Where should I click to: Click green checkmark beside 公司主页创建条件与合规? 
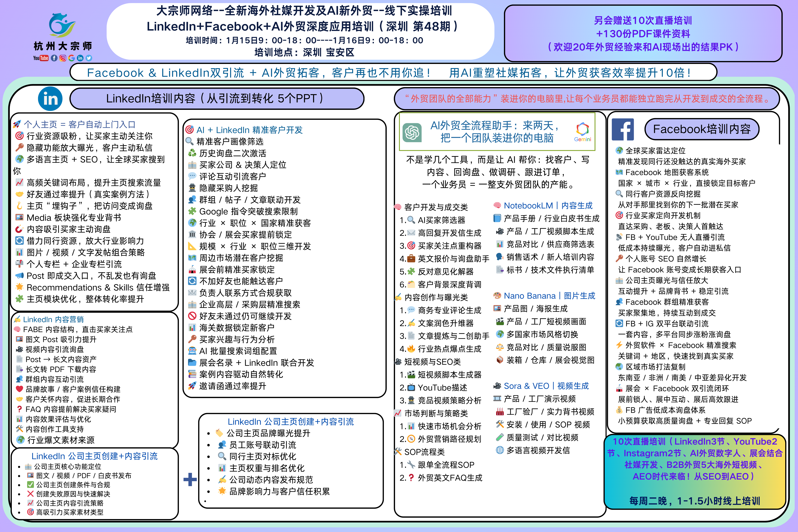31,485
